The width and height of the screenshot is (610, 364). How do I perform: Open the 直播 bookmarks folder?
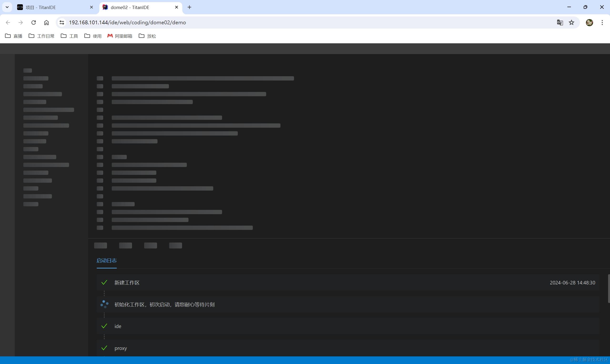(14, 36)
